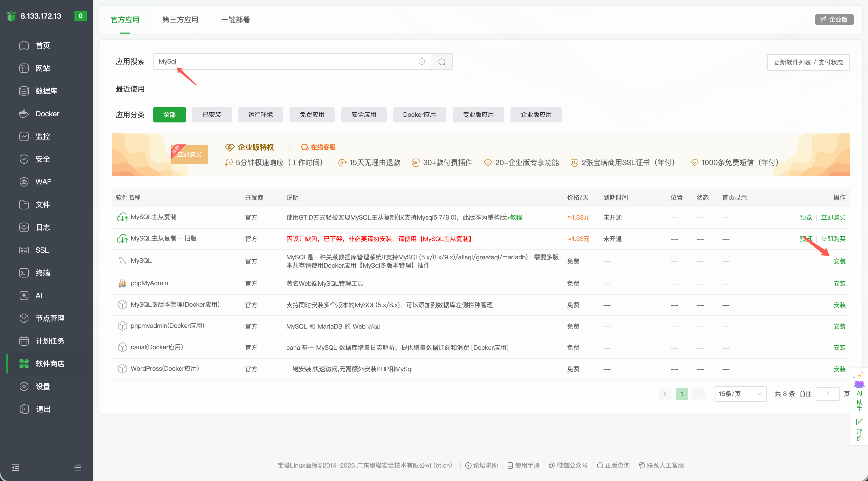
Task: Filter by 免费应用 category
Action: pyautogui.click(x=312, y=114)
